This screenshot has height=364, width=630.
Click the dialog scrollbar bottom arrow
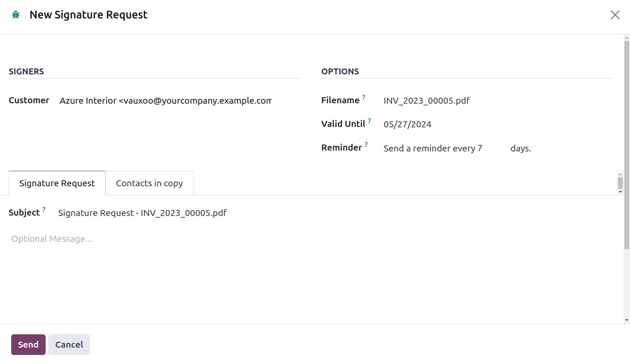(627, 320)
